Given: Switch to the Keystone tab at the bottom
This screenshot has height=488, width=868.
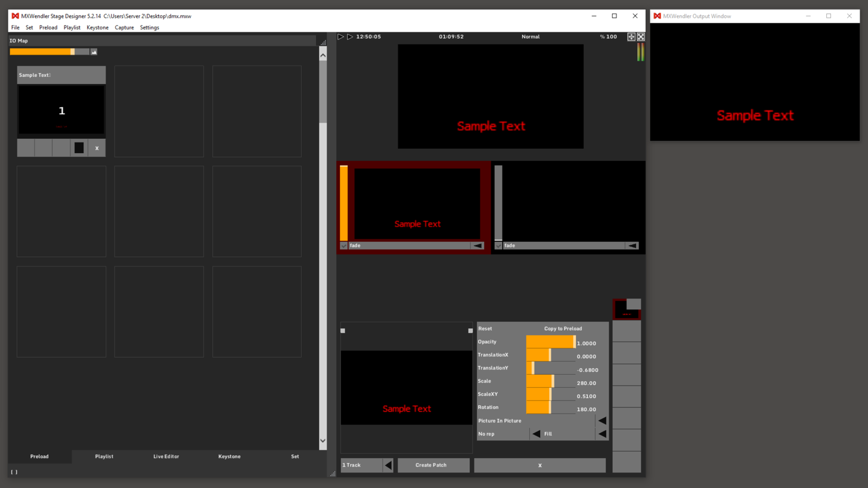Looking at the screenshot, I should (230, 456).
